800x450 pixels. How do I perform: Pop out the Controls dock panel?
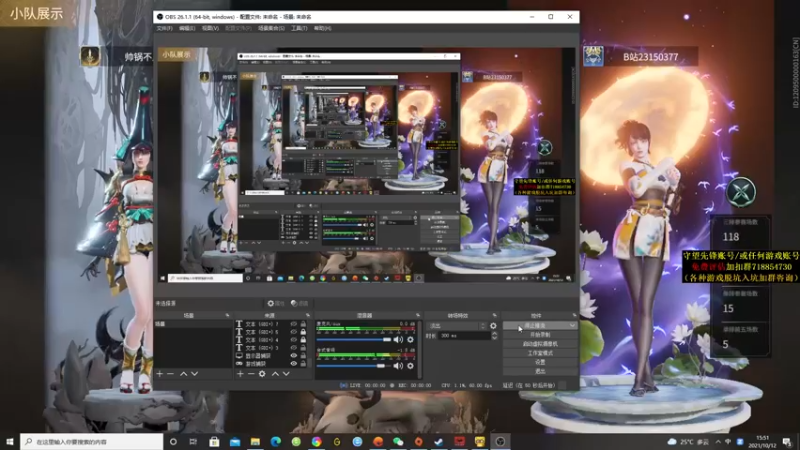click(x=574, y=315)
